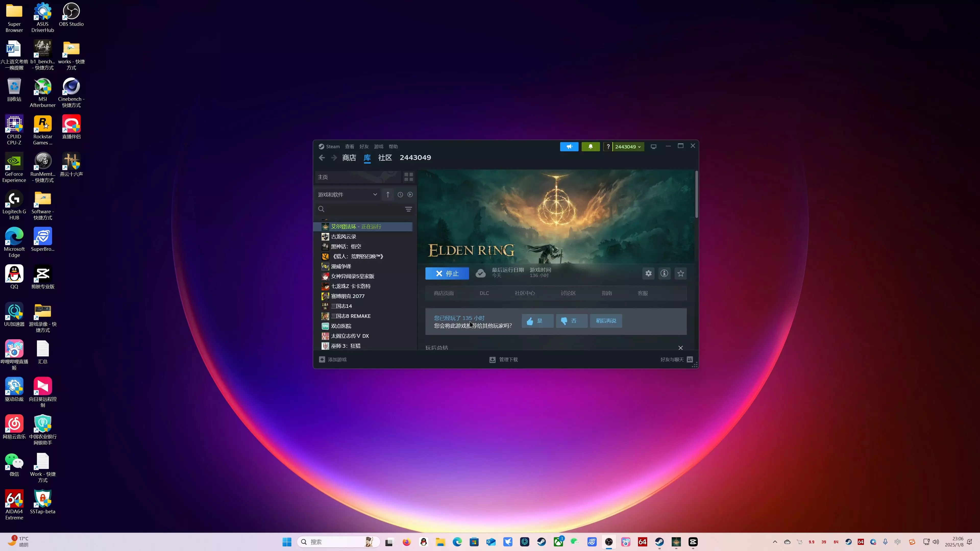Open Cinebench desktop shortcut
Viewport: 980px width, 551px height.
point(71,93)
